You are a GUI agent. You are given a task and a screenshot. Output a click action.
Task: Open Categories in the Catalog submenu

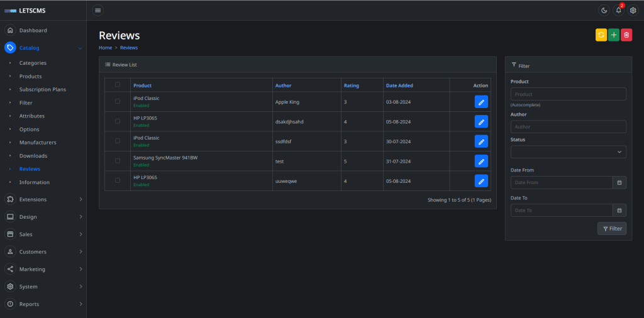(x=33, y=63)
